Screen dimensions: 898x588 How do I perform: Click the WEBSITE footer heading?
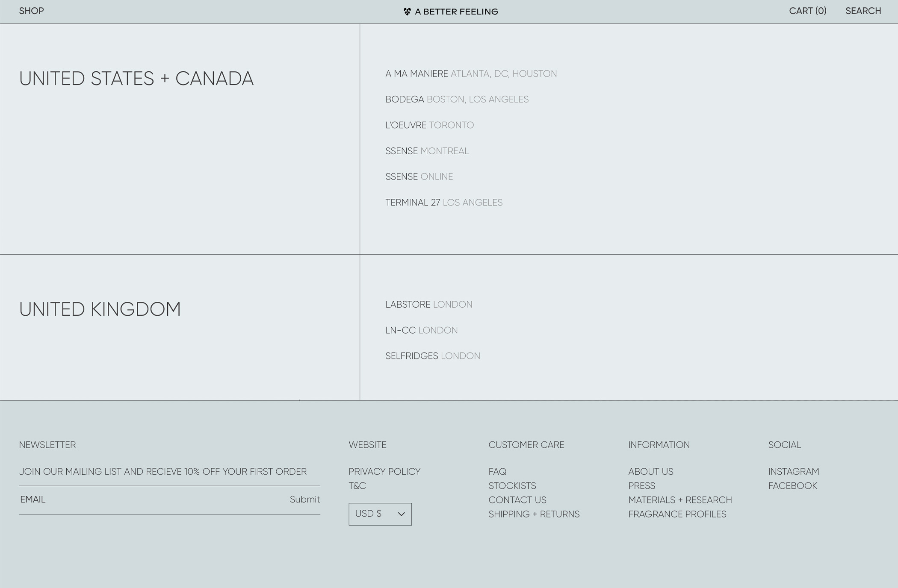click(x=367, y=444)
